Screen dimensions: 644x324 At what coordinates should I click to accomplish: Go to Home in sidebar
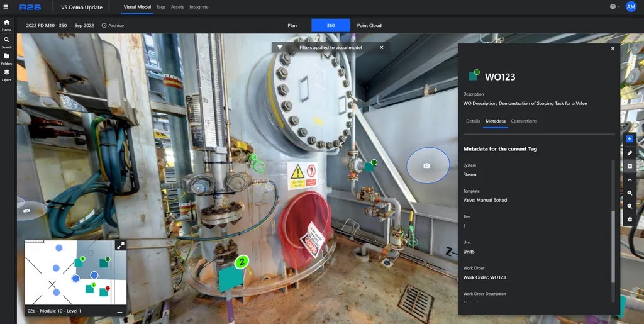(x=6, y=25)
